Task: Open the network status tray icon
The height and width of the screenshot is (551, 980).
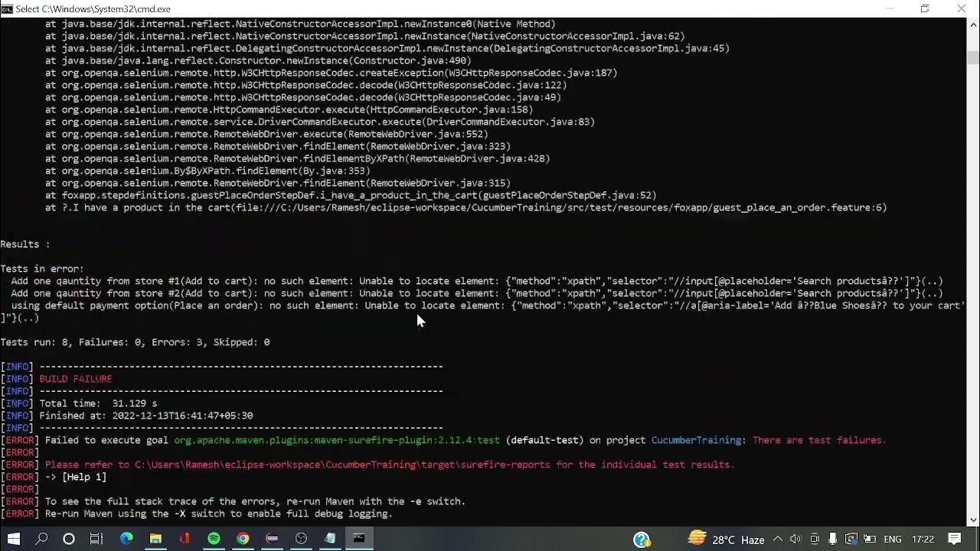Action: (851, 539)
